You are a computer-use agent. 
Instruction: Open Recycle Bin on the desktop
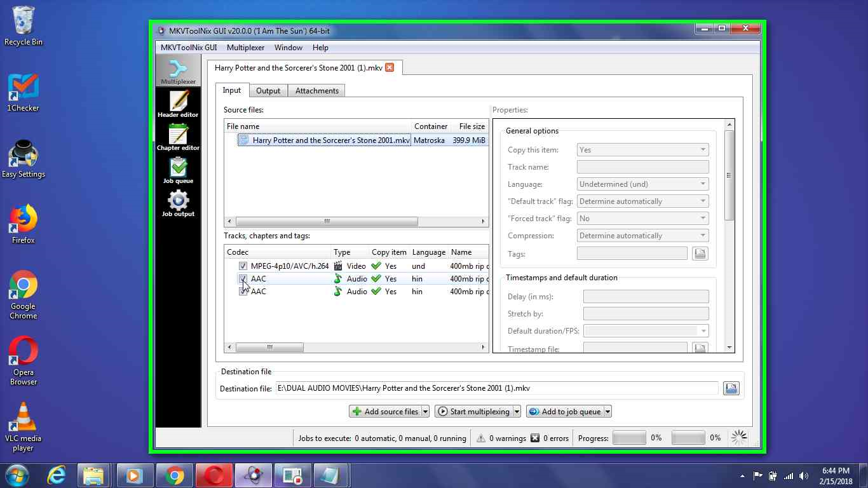pos(24,26)
